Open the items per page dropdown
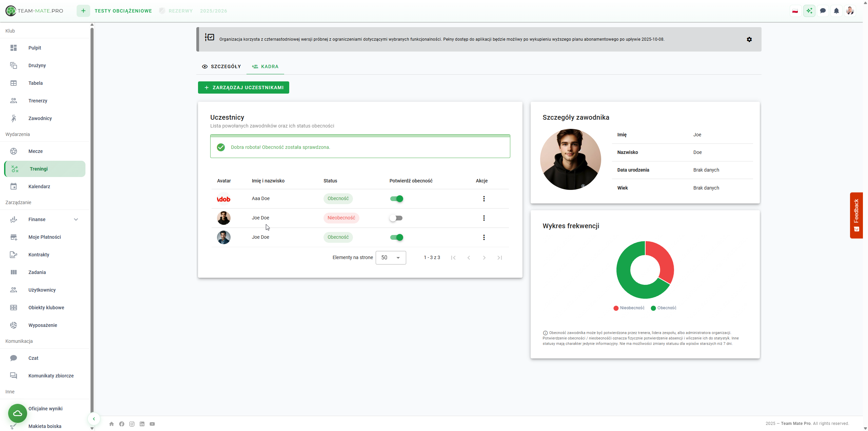The width and height of the screenshot is (868, 431). pos(391,258)
